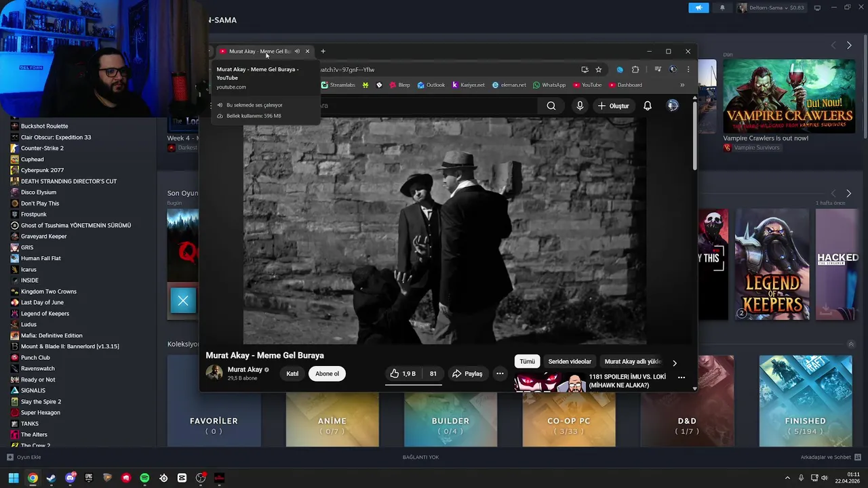868x488 pixels.
Task: Select Frostpunk in Steam library
Action: (x=34, y=214)
